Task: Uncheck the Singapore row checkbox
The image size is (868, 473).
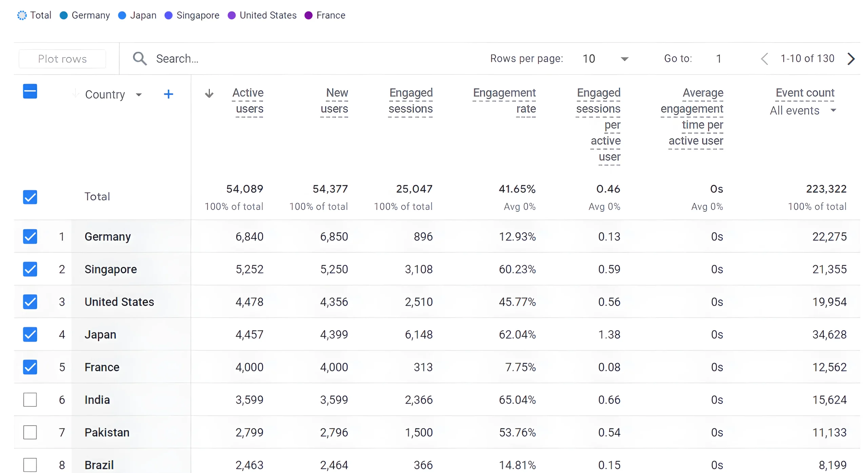Action: [30, 269]
